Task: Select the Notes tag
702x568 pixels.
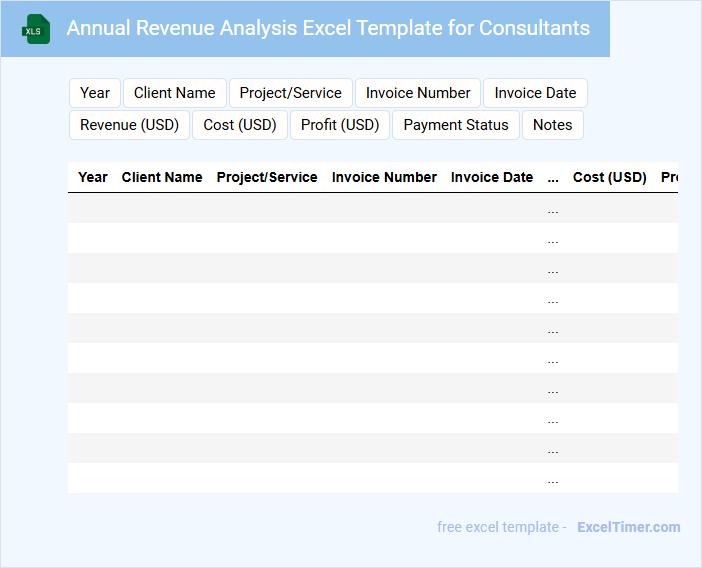Action: 552,125
